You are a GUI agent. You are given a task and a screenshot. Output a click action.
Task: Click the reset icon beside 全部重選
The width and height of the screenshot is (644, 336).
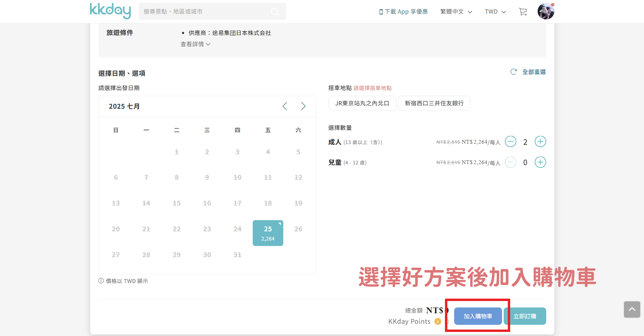click(x=514, y=72)
